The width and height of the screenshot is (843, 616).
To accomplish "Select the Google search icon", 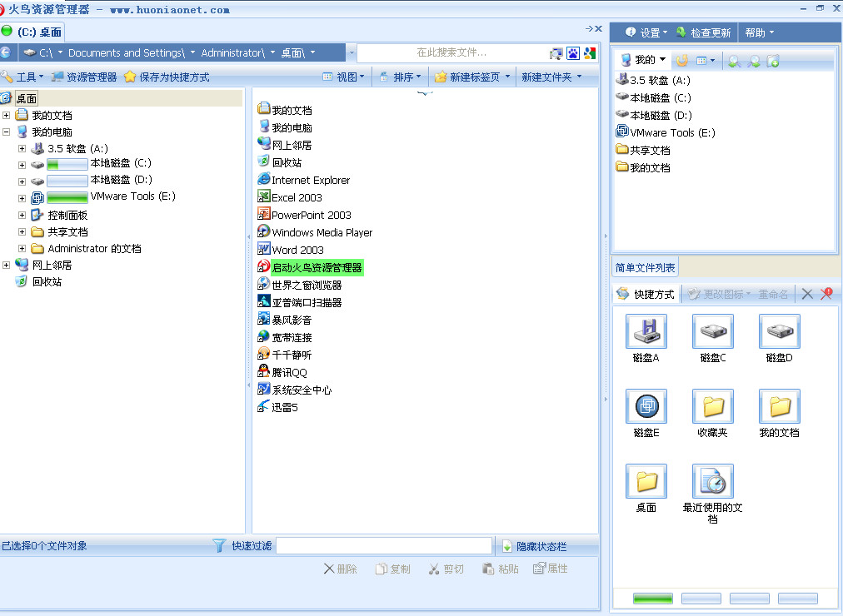I will coord(590,53).
